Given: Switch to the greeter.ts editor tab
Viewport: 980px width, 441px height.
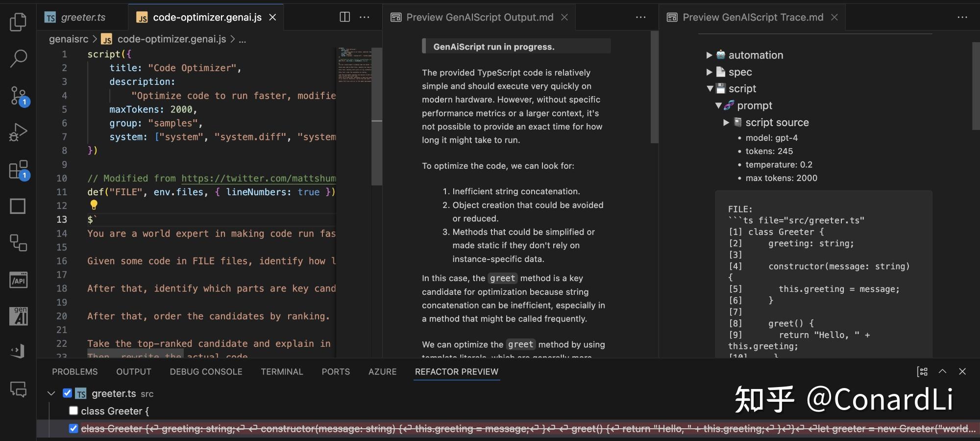Looking at the screenshot, I should point(82,17).
